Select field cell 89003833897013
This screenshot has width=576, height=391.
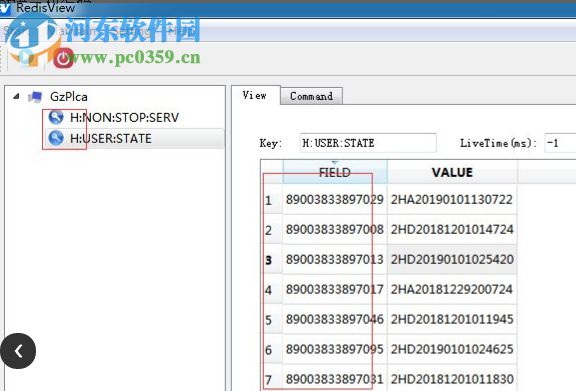pos(335,259)
